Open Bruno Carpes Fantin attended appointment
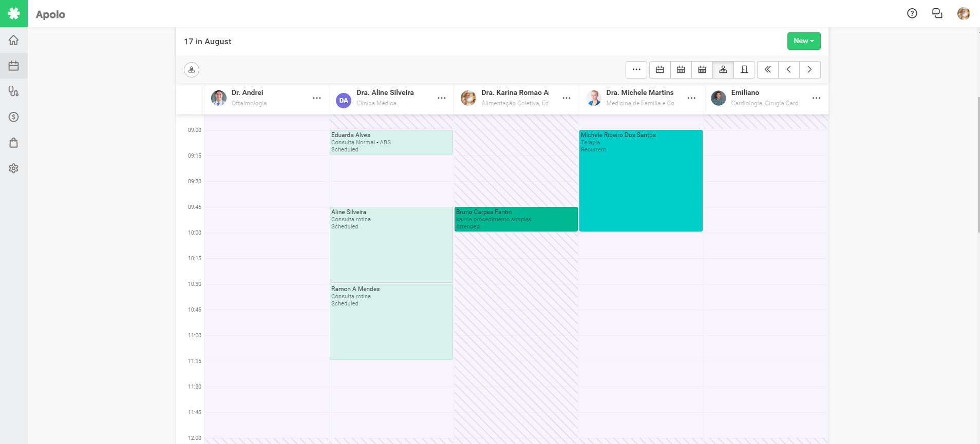This screenshot has height=444, width=980. pos(516,219)
